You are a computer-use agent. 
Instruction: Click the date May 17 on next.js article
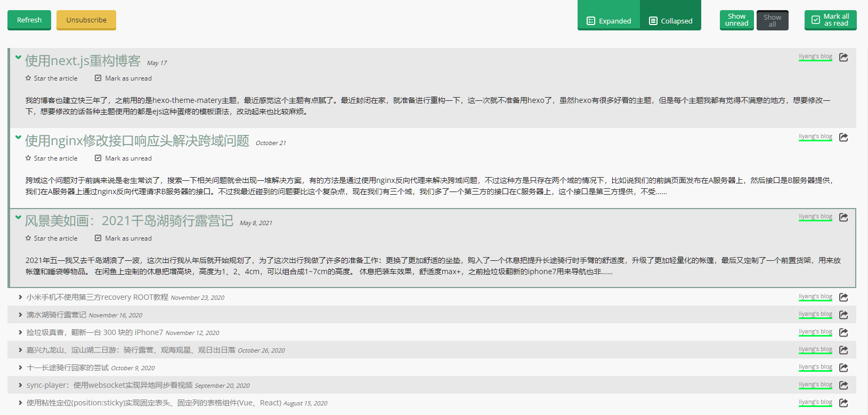(157, 63)
